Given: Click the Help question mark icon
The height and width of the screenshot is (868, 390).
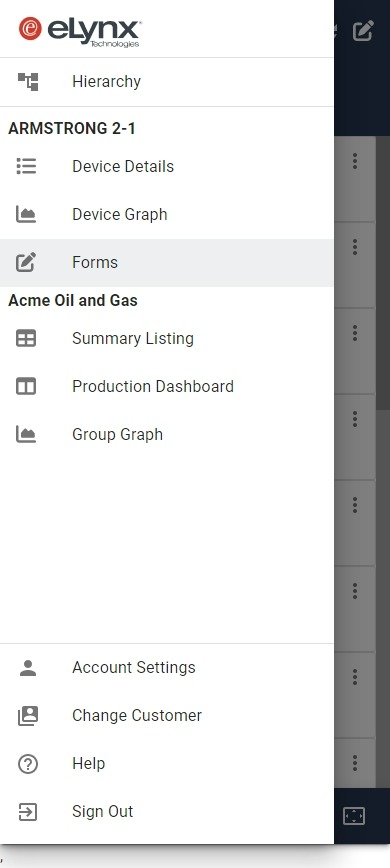Looking at the screenshot, I should pos(28,763).
